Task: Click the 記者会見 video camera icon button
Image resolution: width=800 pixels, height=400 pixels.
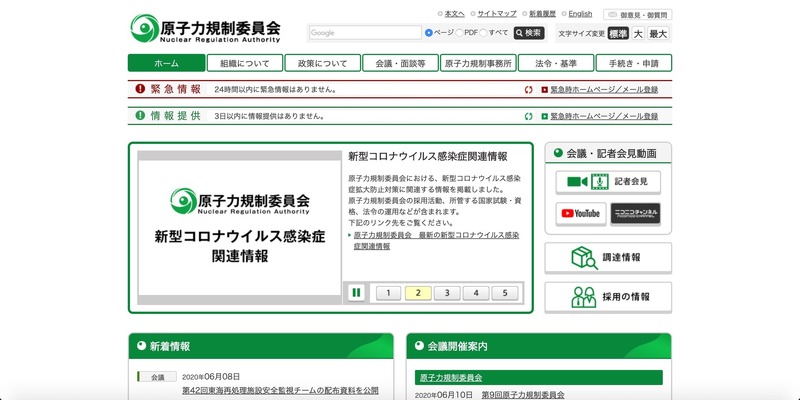Action: (608, 182)
